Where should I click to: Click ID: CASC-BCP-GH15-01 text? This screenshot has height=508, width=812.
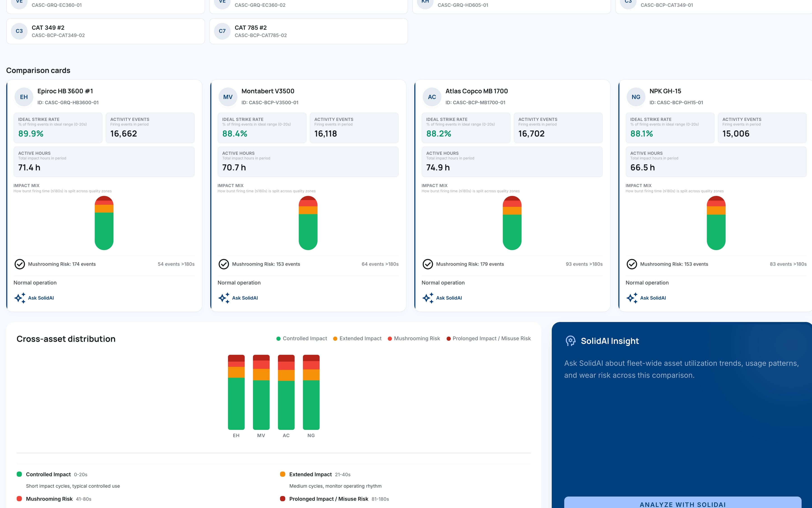click(676, 103)
